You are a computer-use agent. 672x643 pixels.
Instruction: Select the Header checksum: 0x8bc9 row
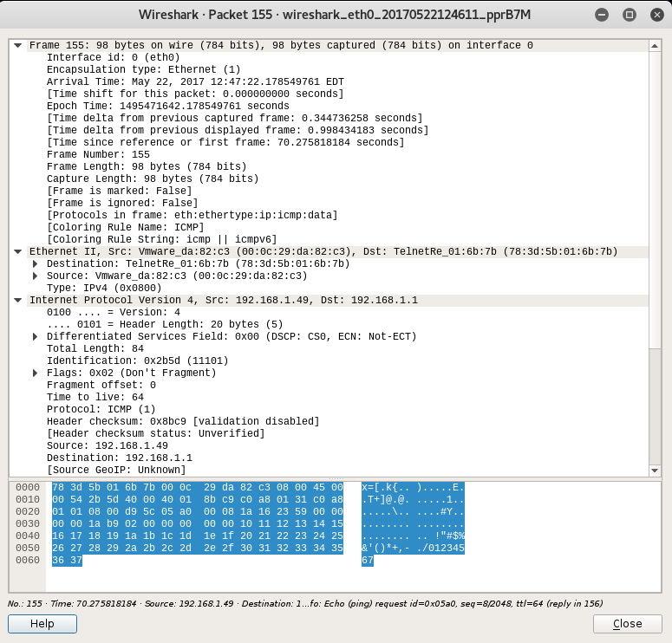[182, 421]
